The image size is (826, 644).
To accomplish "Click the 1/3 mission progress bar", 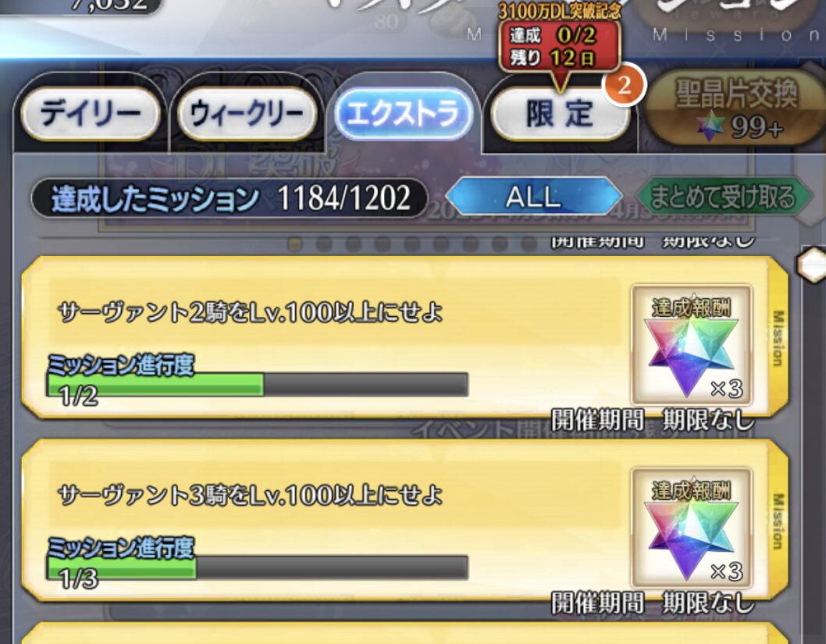I will tap(257, 568).
